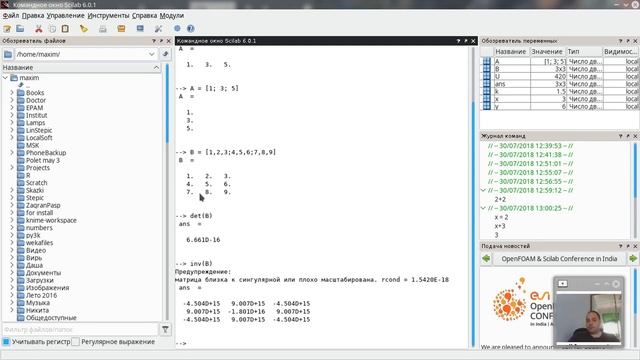
Task: Expand the Books folder
Action: pyautogui.click(x=12, y=93)
